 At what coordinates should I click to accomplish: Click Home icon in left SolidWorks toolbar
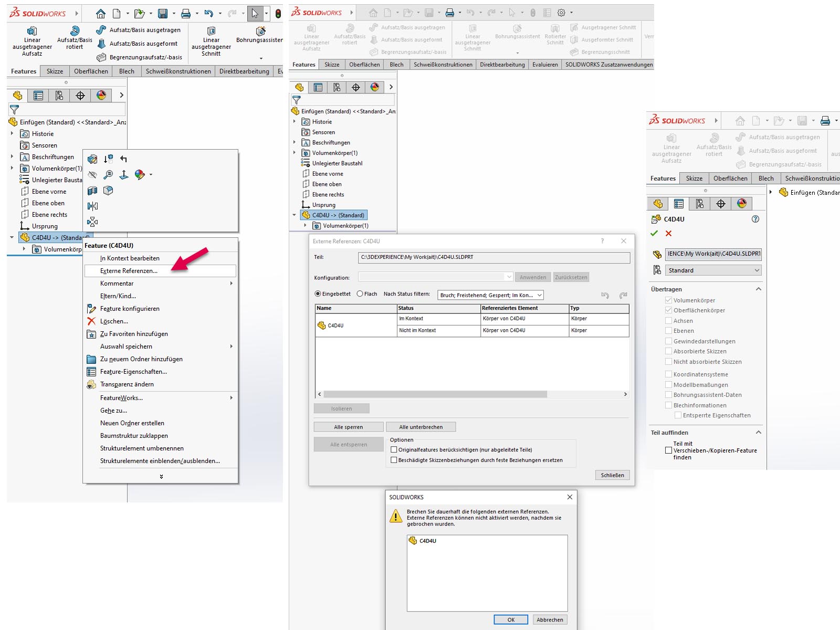pyautogui.click(x=101, y=14)
